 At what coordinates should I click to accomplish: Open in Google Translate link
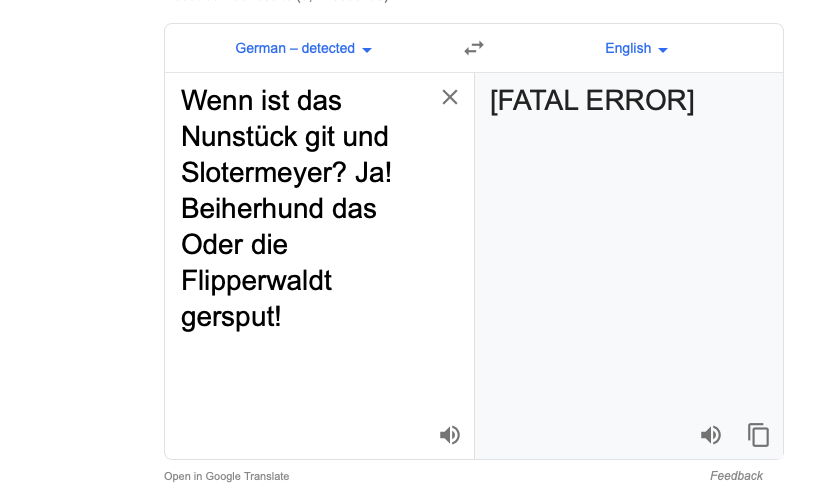pyautogui.click(x=227, y=476)
